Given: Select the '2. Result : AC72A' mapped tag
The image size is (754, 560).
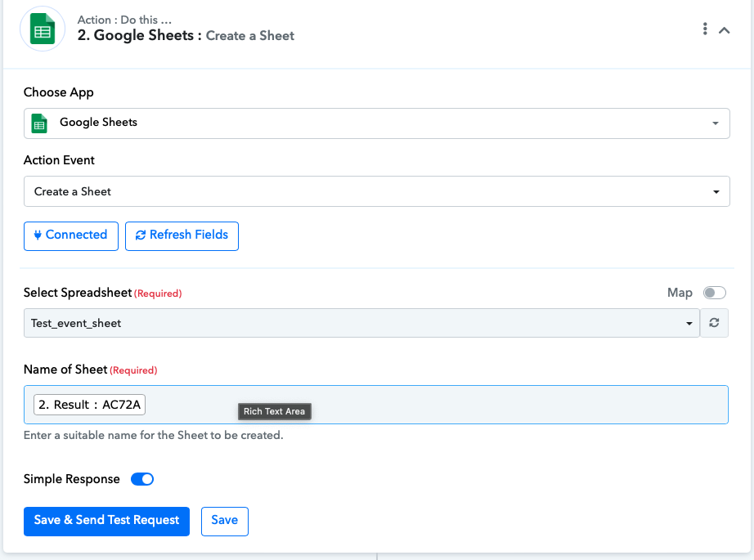Looking at the screenshot, I should pyautogui.click(x=89, y=405).
